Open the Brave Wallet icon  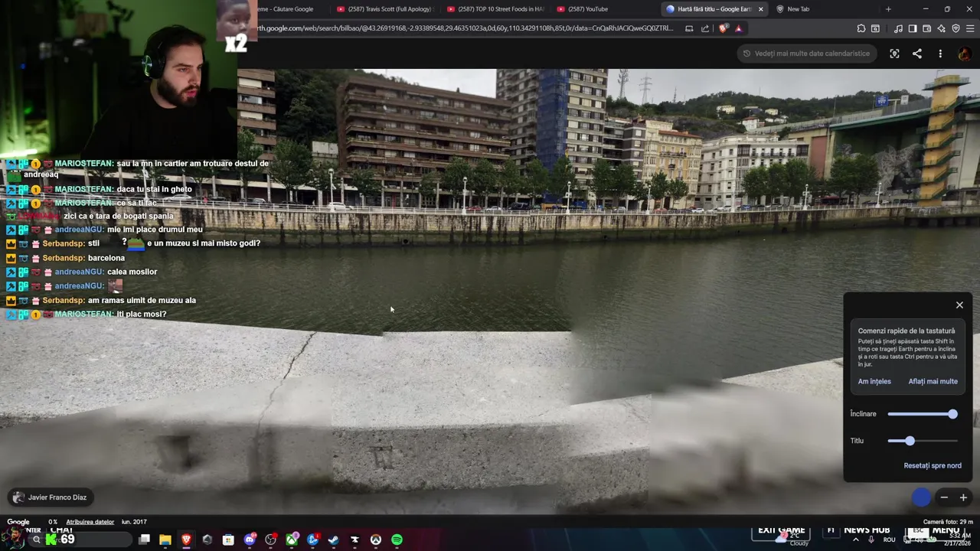pos(927,28)
